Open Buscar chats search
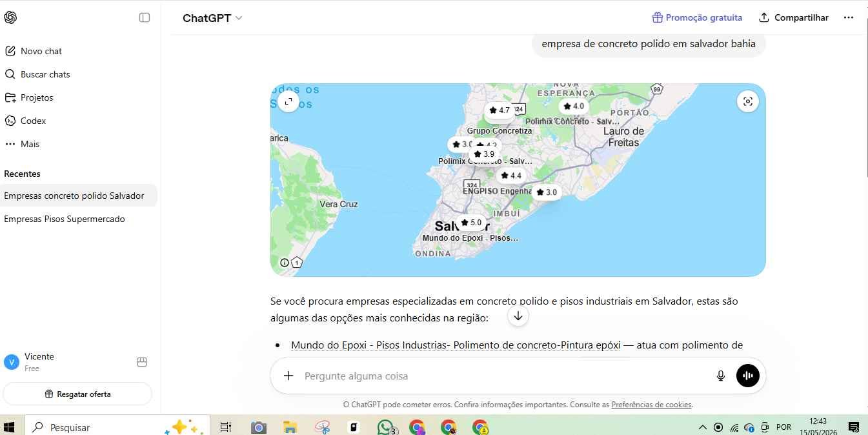Screen dimensions: 868x435 45,74
